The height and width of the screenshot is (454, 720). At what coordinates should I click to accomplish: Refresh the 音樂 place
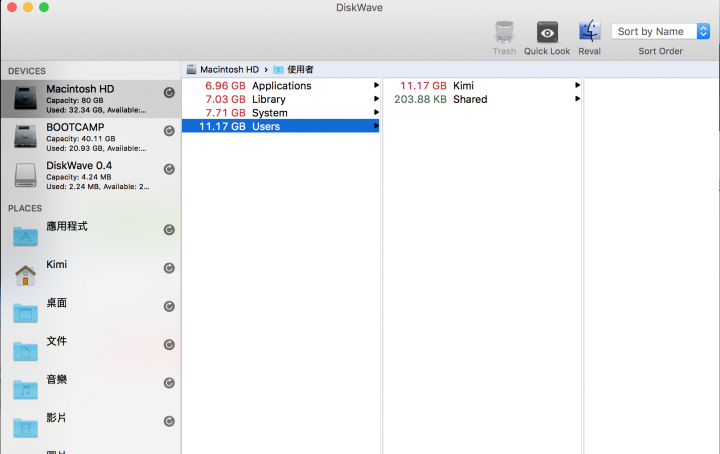[169, 383]
